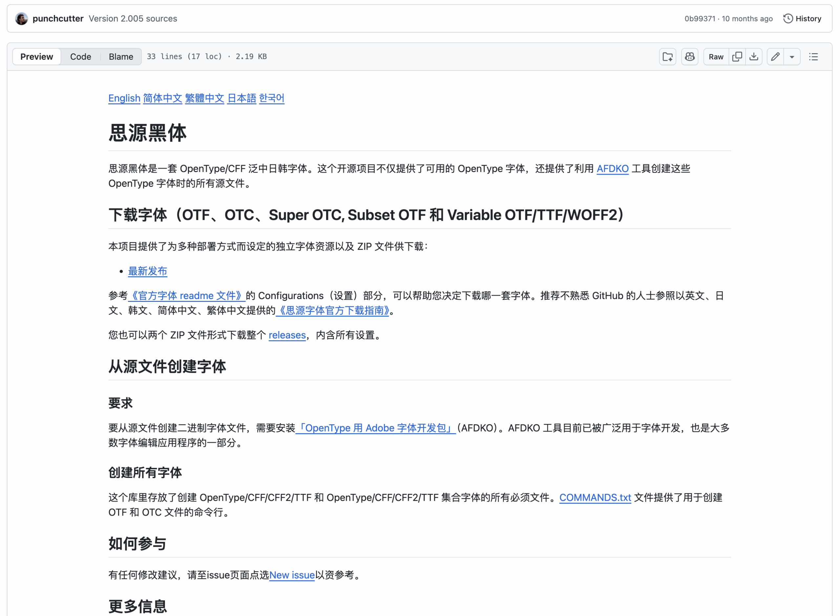Open the edit options dropdown arrow
Screen dimensions: 840x616
pyautogui.click(x=792, y=57)
